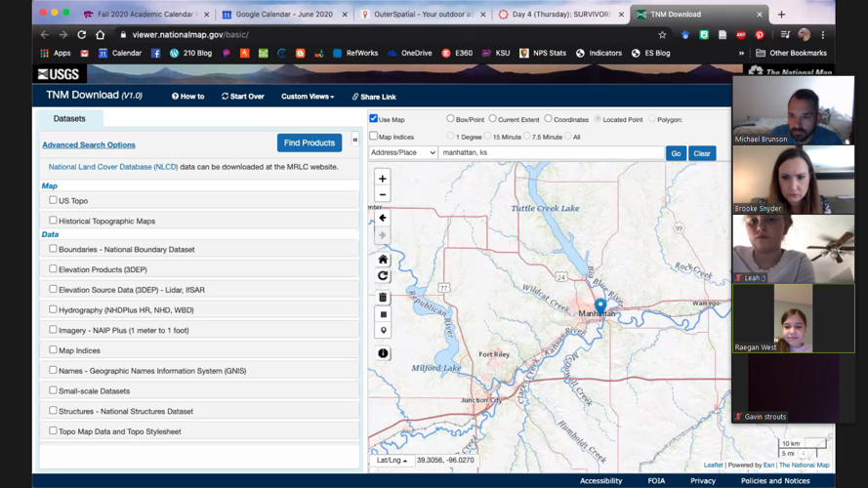Zoom in on the map
This screenshot has width=868, height=488.
(383, 179)
